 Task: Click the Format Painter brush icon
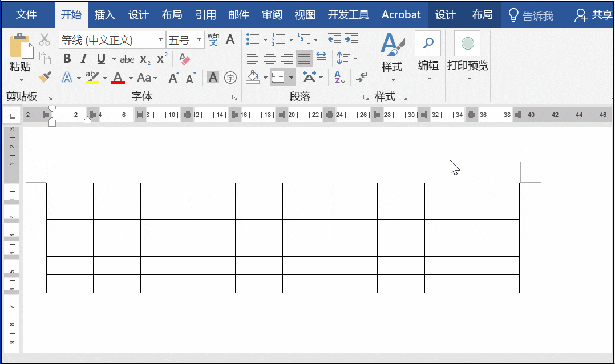coord(44,76)
